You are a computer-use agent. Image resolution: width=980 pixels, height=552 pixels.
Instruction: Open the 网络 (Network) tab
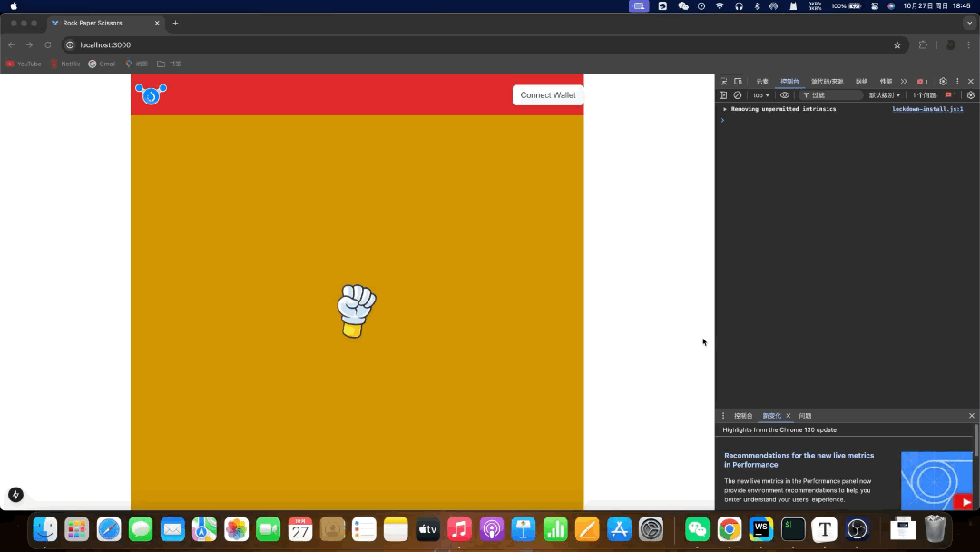[x=861, y=82]
